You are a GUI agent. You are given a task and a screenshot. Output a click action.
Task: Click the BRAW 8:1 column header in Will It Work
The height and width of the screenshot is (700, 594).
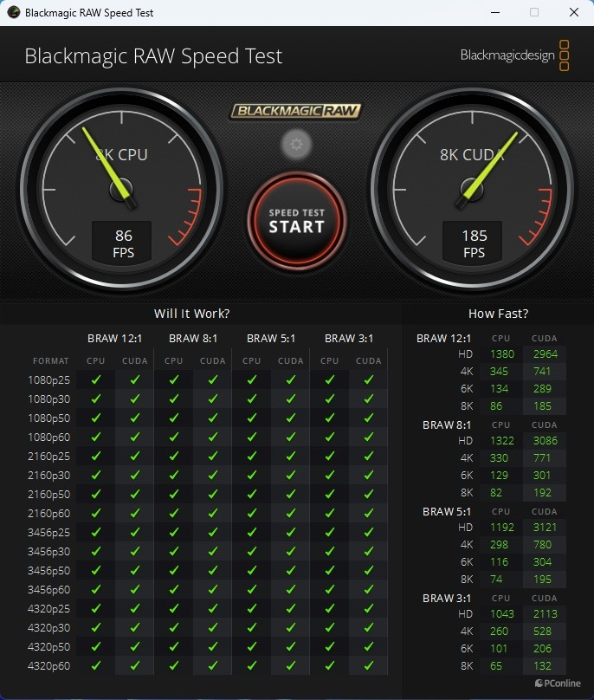click(x=193, y=339)
